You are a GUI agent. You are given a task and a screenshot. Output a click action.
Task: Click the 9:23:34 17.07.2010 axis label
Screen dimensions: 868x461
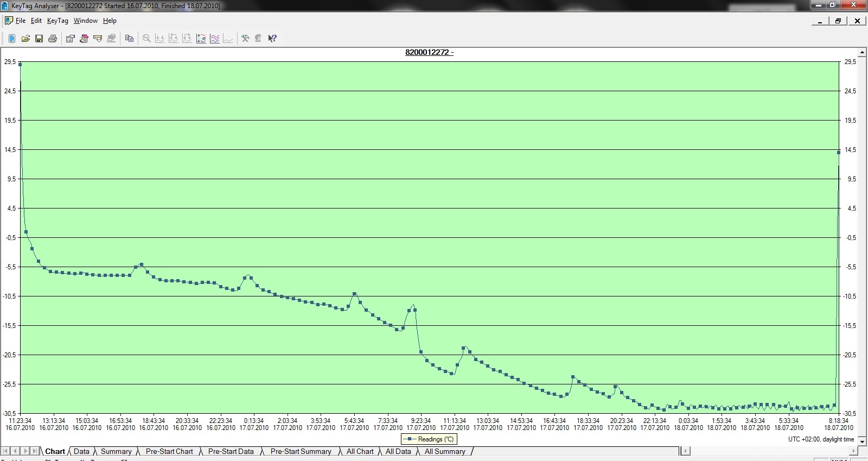421,424
